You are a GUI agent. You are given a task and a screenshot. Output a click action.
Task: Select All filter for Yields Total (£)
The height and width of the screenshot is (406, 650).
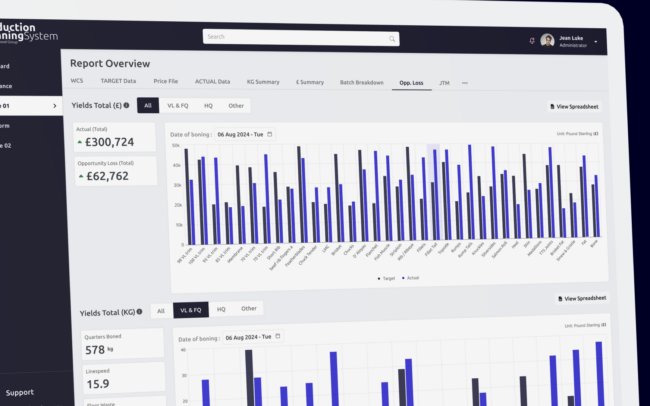tap(148, 105)
